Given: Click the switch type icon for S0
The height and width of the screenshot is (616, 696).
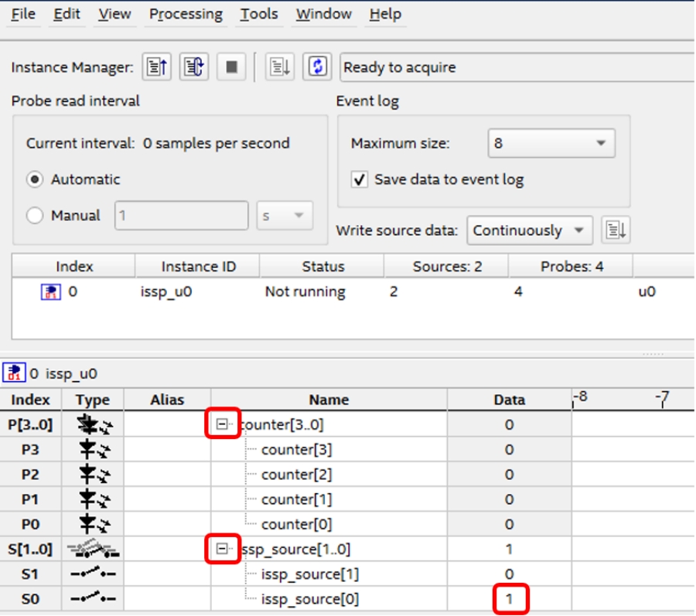Looking at the screenshot, I should 93,599.
